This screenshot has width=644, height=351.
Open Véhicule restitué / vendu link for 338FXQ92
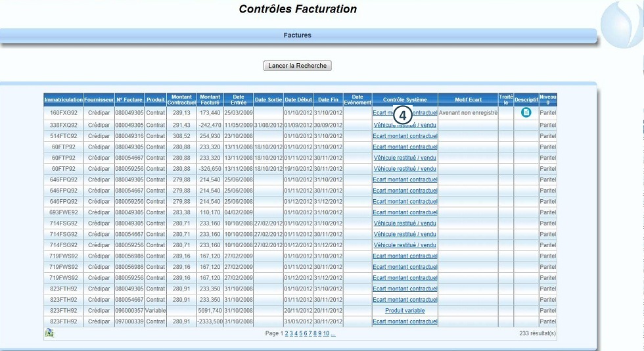[405, 125]
